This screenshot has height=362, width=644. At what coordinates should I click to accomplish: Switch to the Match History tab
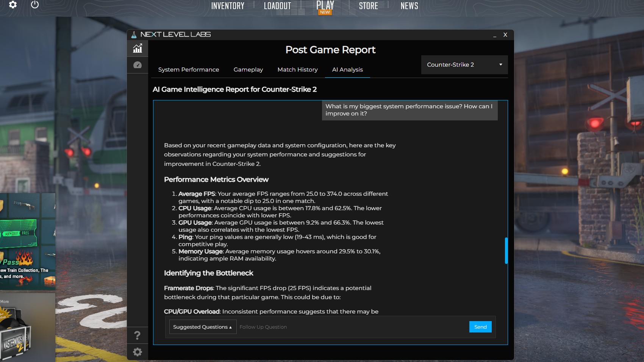298,70
